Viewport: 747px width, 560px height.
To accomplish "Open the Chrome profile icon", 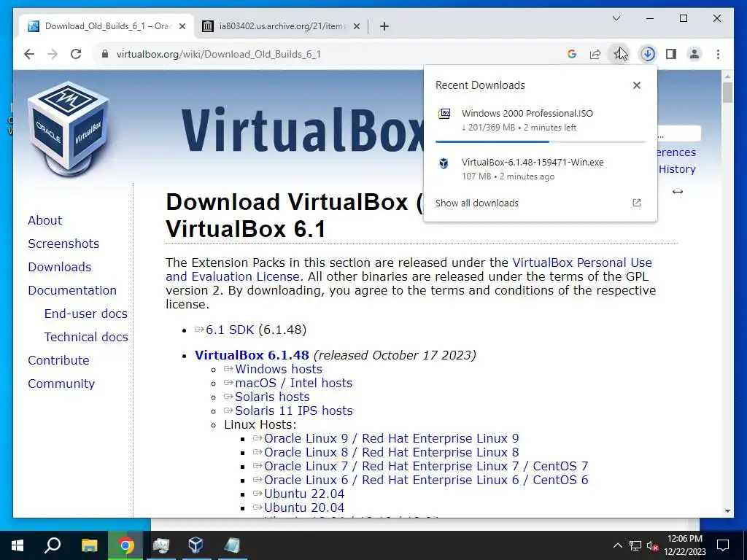I will click(x=694, y=54).
